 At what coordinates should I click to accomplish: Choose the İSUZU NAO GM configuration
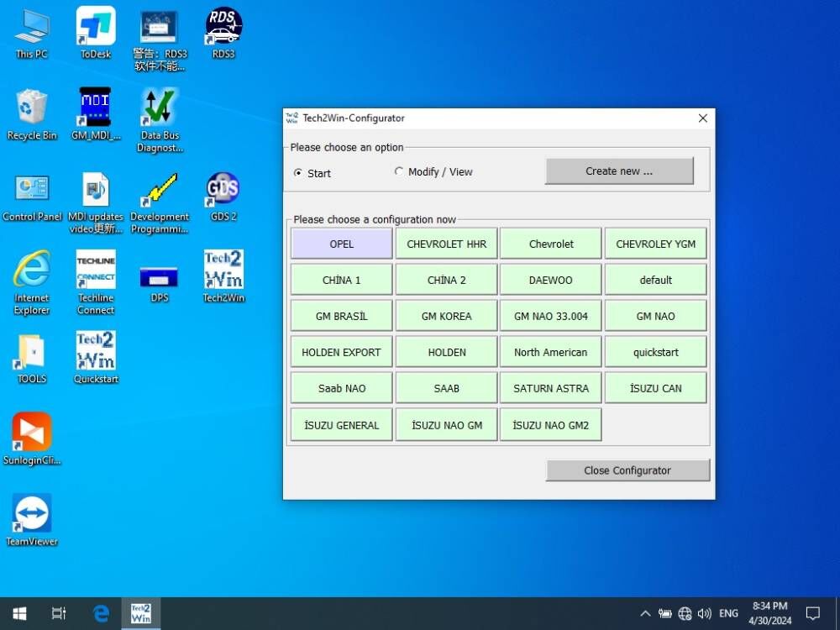click(447, 425)
